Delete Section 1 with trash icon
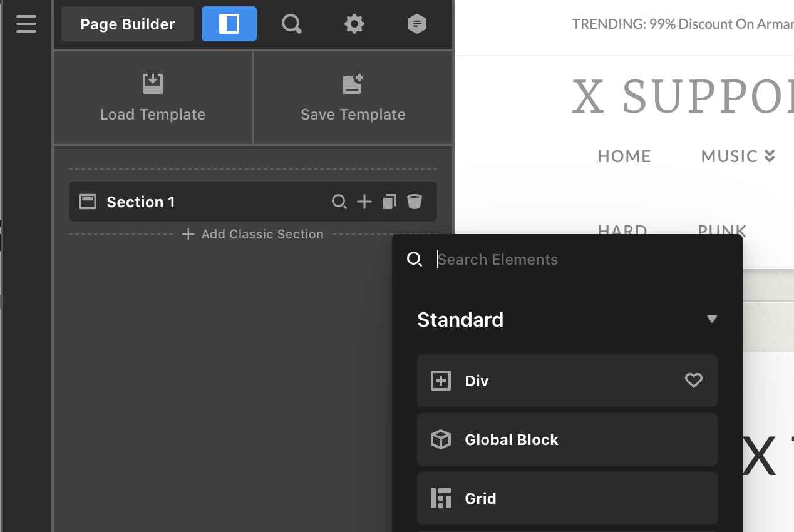 coord(415,202)
